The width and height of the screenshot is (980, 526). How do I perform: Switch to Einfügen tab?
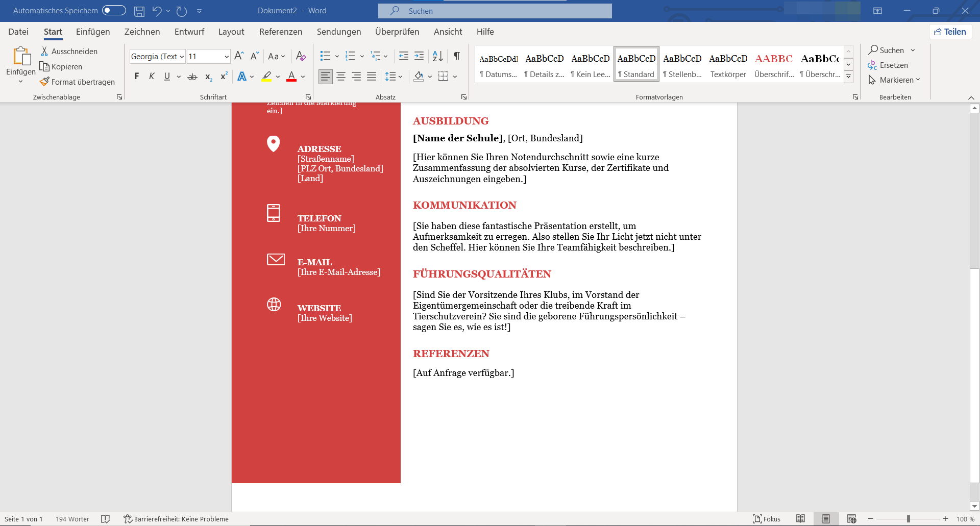coord(93,32)
